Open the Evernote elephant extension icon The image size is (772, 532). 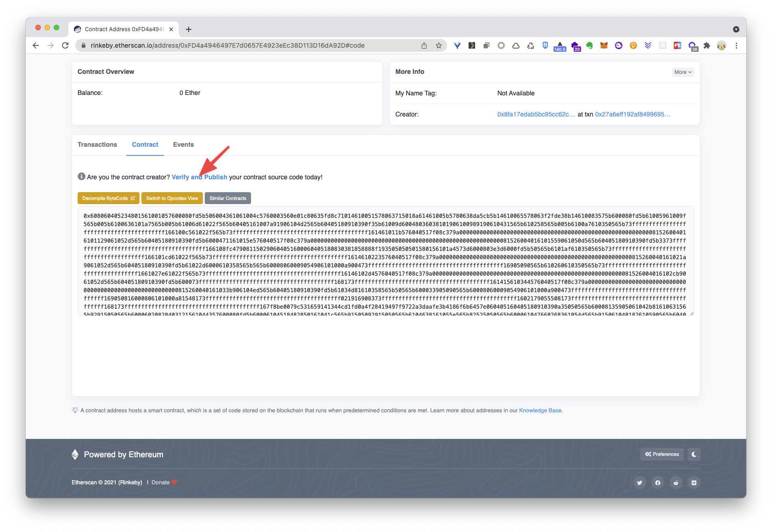coord(589,45)
